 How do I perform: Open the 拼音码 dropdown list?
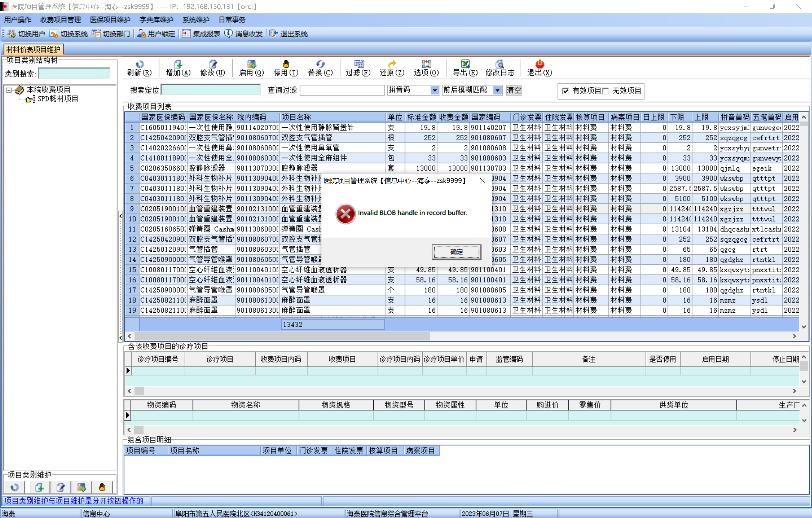[x=434, y=90]
